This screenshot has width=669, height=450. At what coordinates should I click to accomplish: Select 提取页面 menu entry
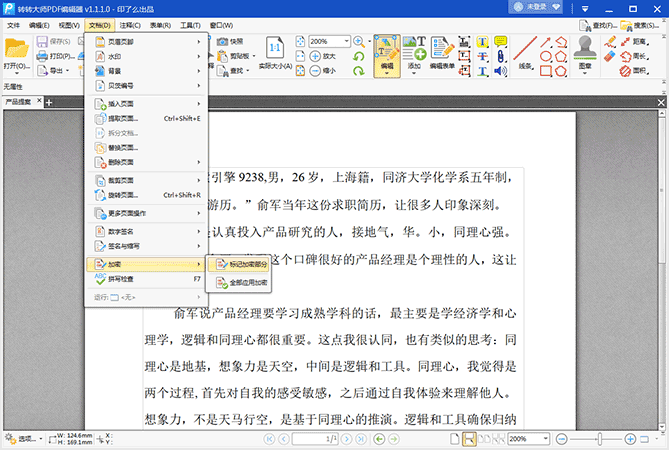click(x=146, y=119)
